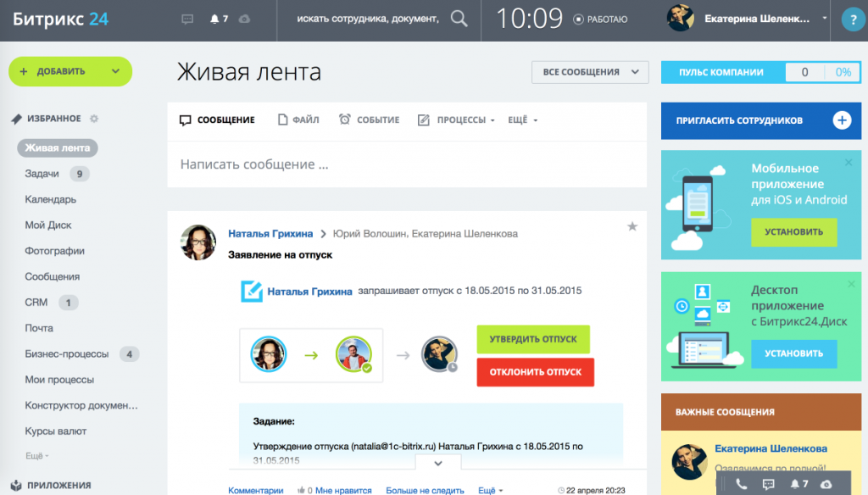Toggle the РАБОТАЮ work status
The width and height of the screenshot is (868, 495).
601,19
